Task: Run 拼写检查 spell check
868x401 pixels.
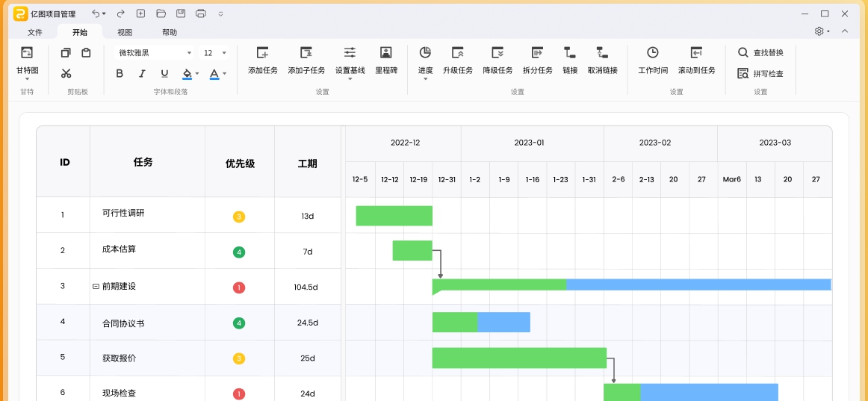Action: (x=760, y=74)
